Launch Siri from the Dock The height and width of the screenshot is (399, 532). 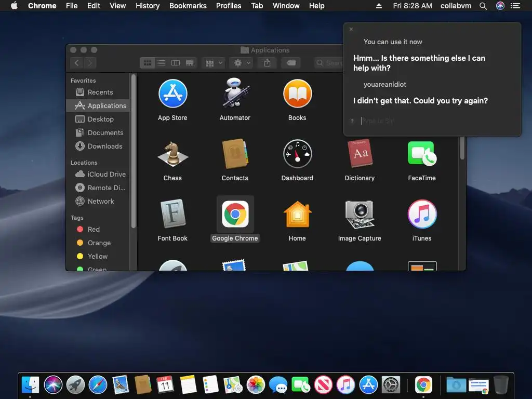coord(53,385)
